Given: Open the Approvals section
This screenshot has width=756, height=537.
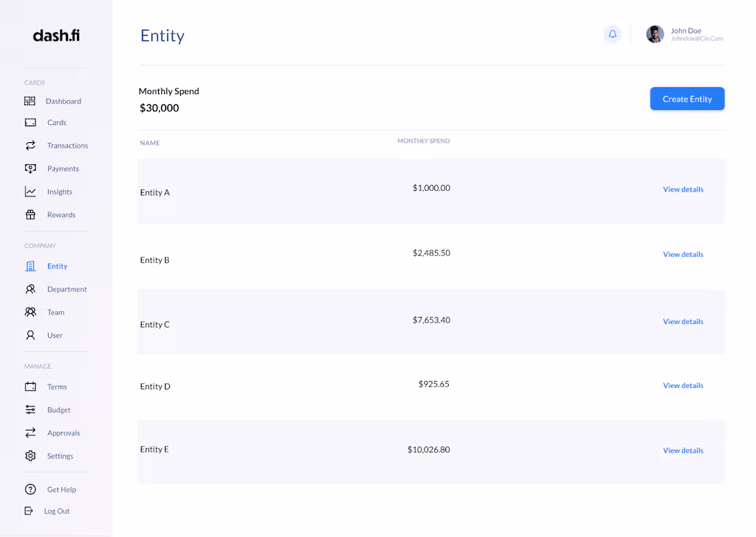Looking at the screenshot, I should point(63,433).
